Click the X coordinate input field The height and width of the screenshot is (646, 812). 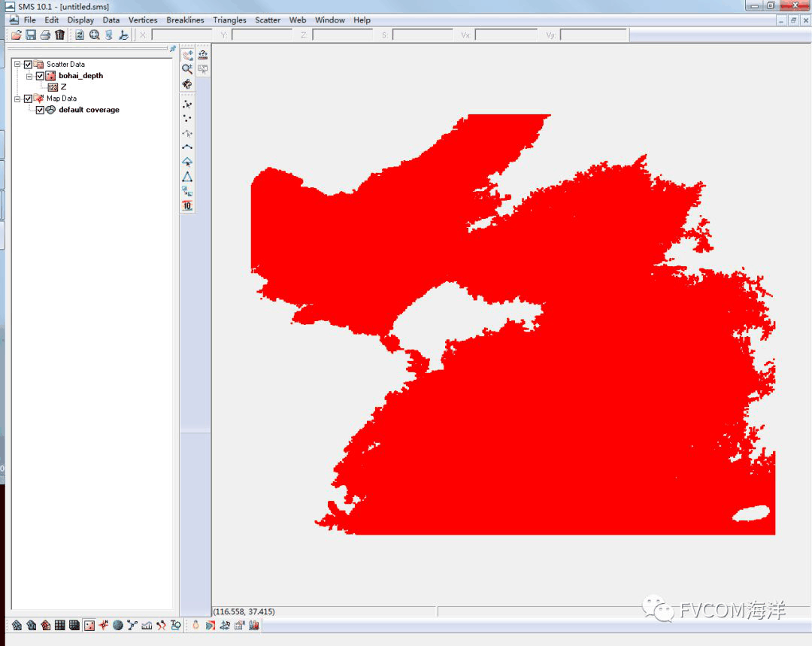point(181,35)
